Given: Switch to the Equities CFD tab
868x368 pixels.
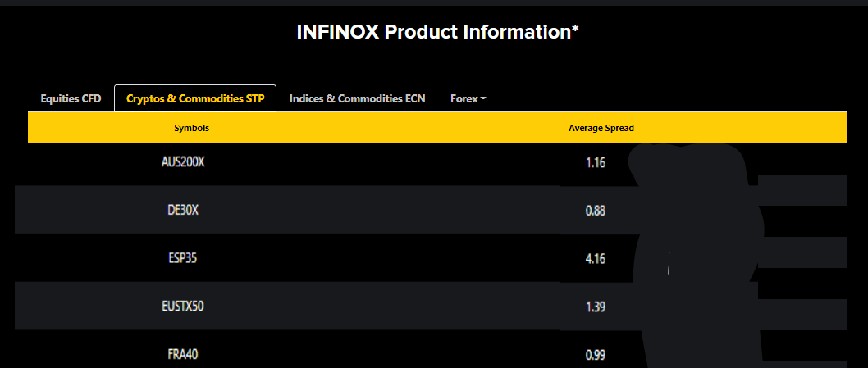Looking at the screenshot, I should (71, 99).
